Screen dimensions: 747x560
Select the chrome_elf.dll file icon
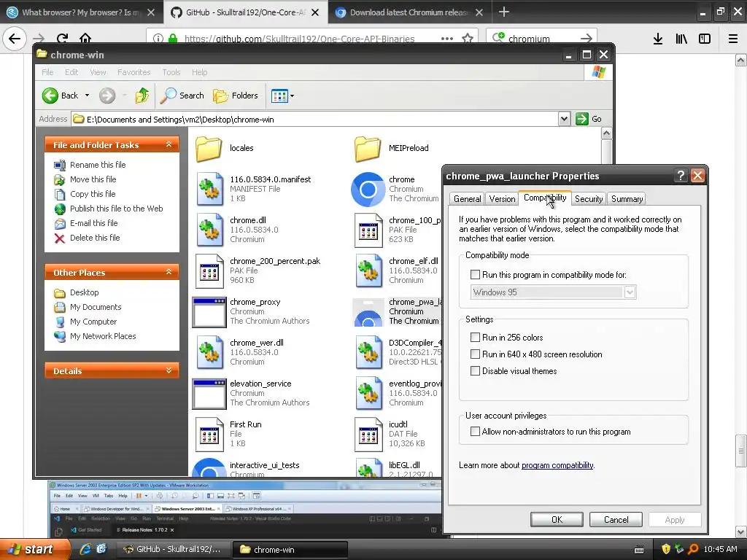pos(368,271)
